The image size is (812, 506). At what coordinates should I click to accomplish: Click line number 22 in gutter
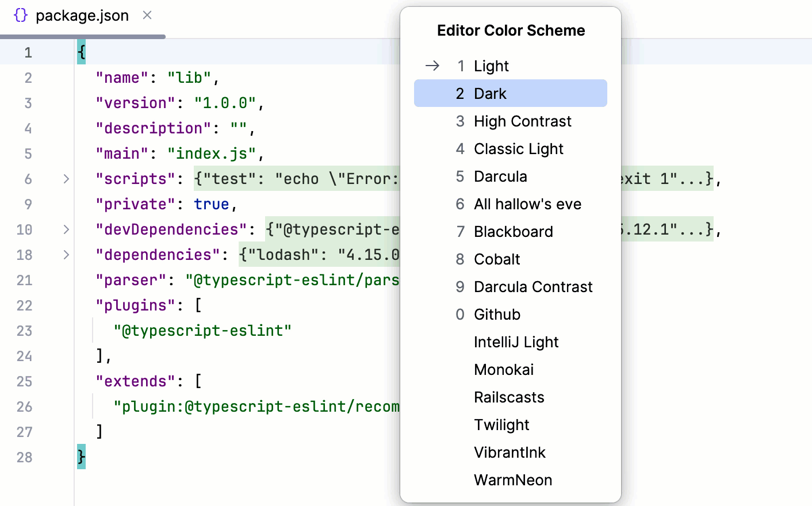[24, 305]
